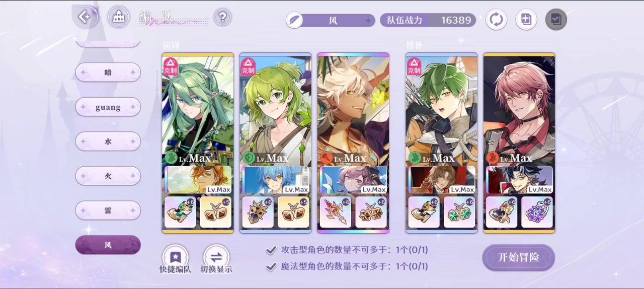
Task: Toggle the 魔法型角色 limit checkbox
Action: pos(271,266)
